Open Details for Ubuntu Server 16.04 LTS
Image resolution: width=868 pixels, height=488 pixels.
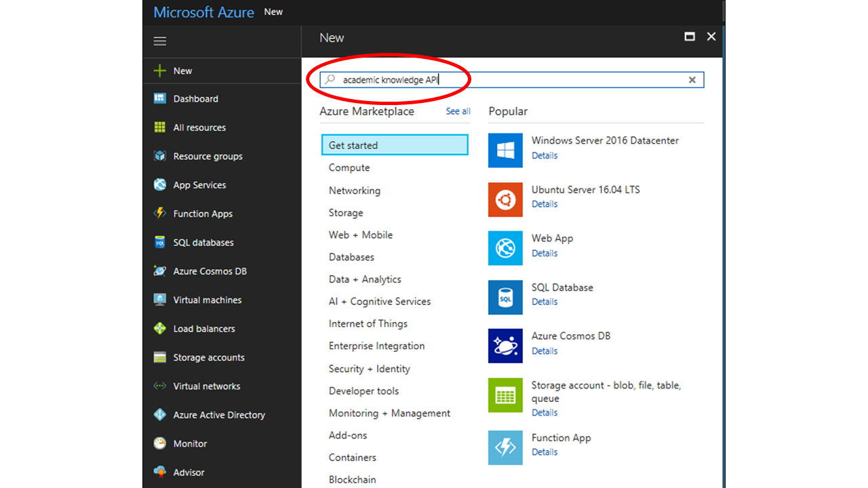pyautogui.click(x=545, y=204)
